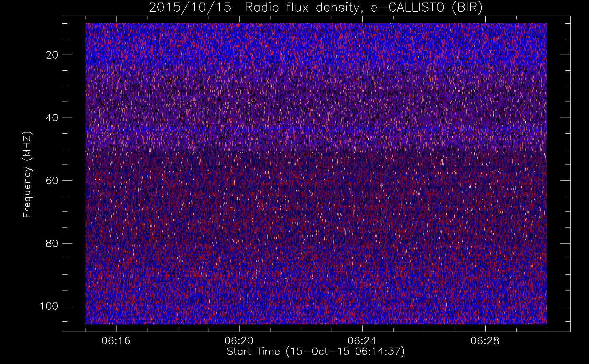This screenshot has height=364, width=589.
Task: Select the 06:28 time tick label
Action: point(485,341)
